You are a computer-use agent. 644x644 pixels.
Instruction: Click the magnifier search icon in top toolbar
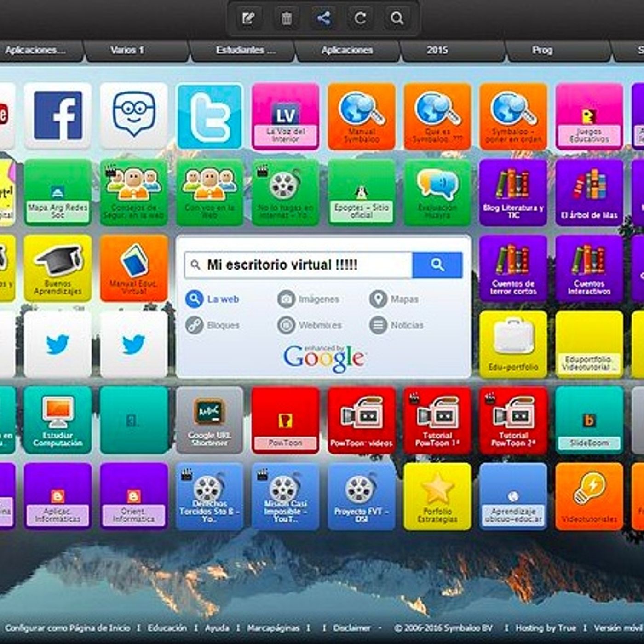click(397, 18)
